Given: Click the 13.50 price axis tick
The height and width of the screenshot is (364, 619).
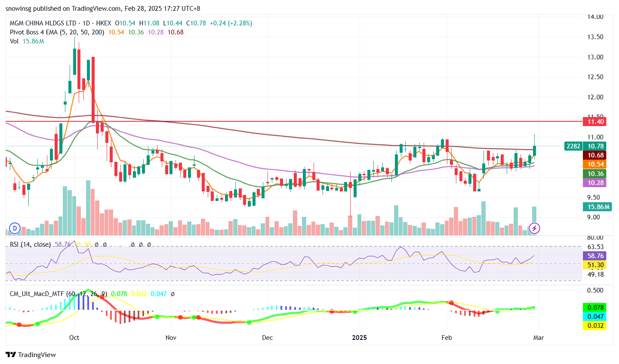Looking at the screenshot, I should coord(595,37).
